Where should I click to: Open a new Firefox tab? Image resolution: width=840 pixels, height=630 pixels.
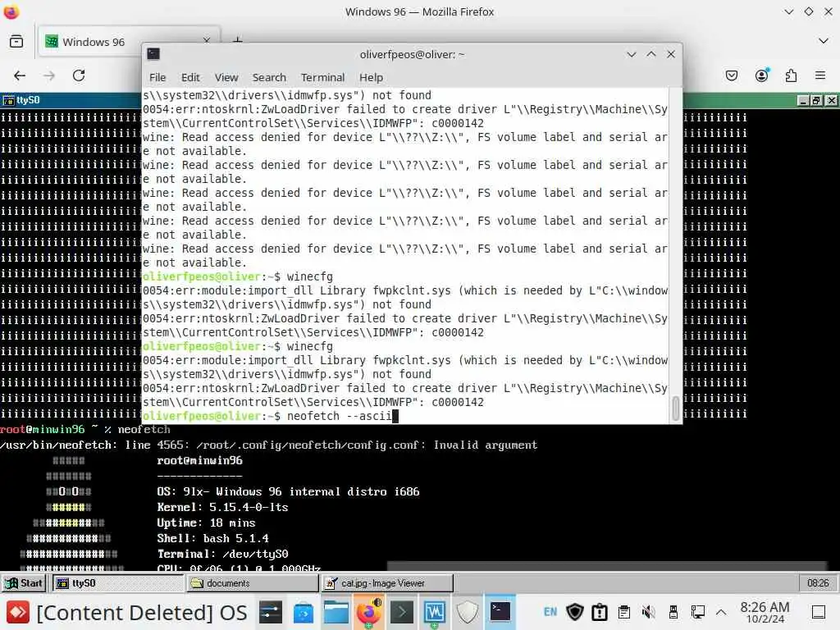pos(238,39)
